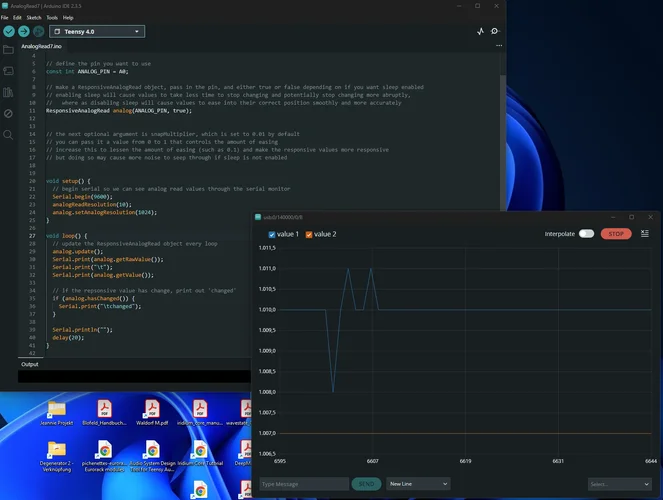This screenshot has width=663, height=500.
Task: Uncheck the value 1 checkbox
Action: [x=272, y=234]
